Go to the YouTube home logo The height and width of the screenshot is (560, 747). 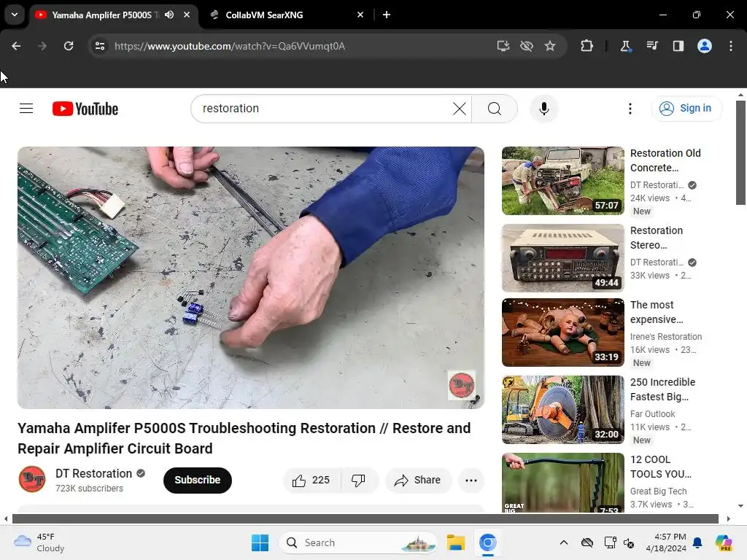[85, 109]
